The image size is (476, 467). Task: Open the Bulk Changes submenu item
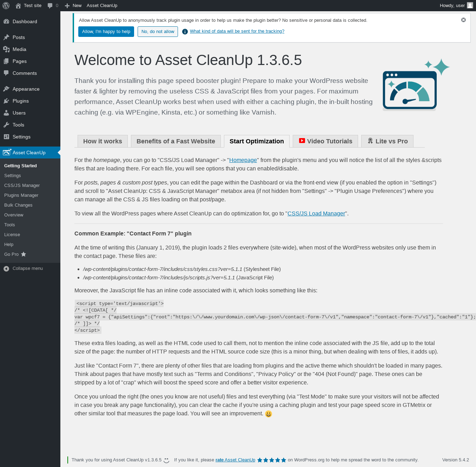click(x=18, y=205)
